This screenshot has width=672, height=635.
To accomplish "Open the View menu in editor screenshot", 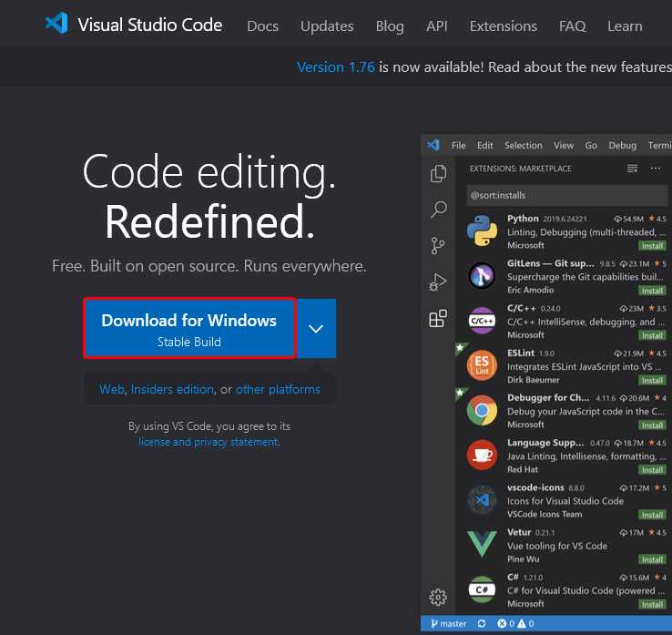I will pos(564,146).
